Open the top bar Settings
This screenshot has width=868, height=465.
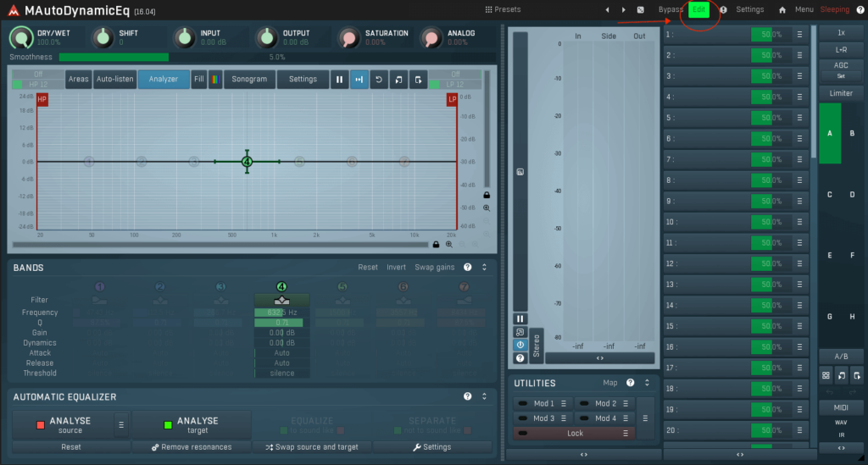coord(749,9)
